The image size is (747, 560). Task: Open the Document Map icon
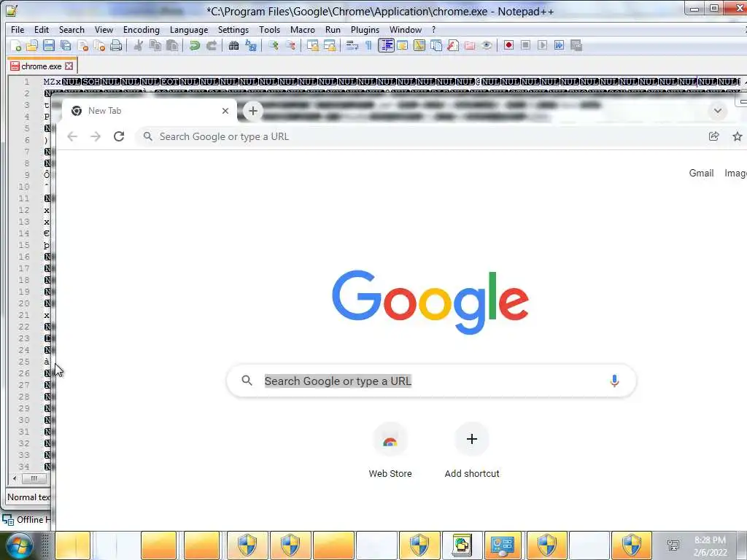point(419,45)
